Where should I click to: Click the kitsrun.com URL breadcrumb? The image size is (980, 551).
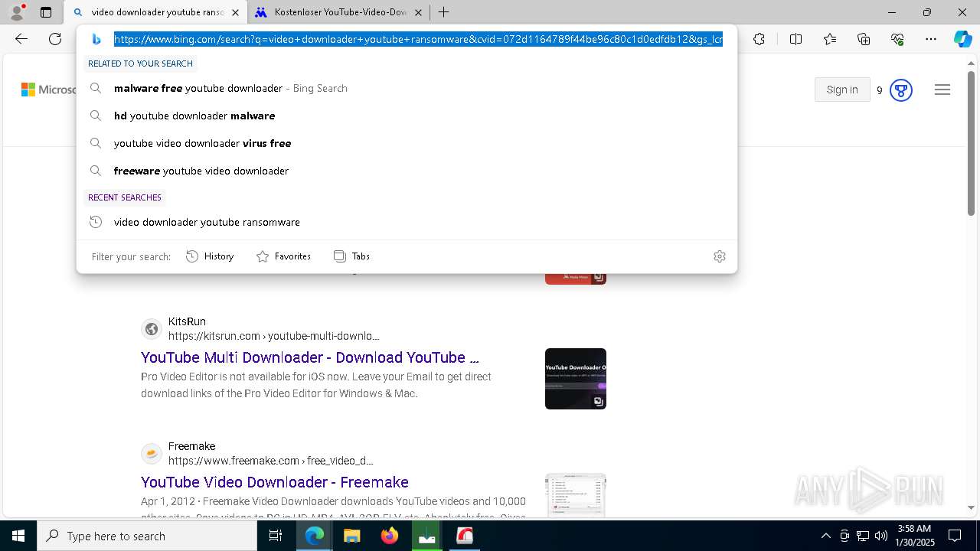[274, 336]
